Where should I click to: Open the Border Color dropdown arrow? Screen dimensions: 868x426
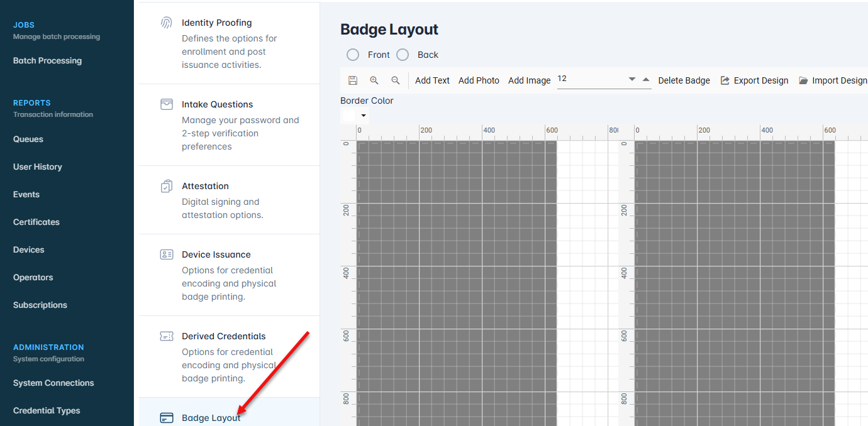[x=364, y=116]
